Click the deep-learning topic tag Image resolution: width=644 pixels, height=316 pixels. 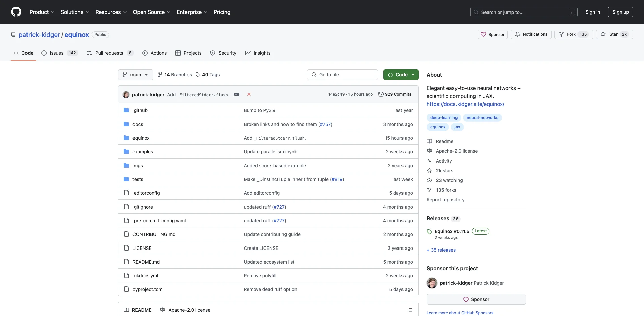(x=444, y=118)
